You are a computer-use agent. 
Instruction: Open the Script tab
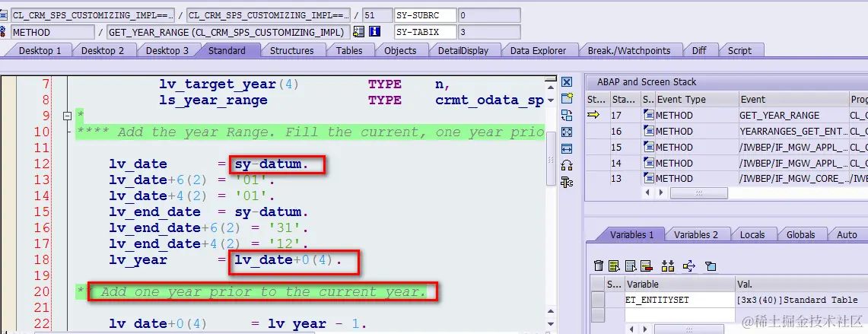tap(739, 50)
